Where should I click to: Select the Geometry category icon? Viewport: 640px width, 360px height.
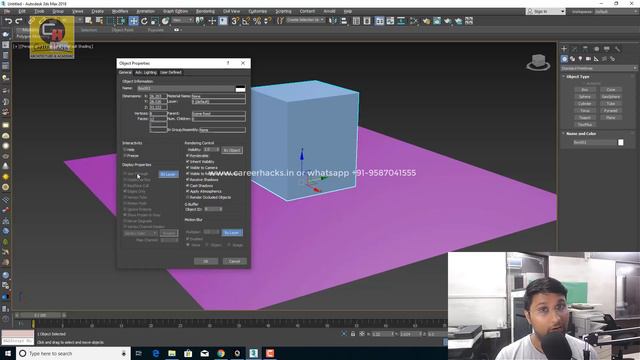pyautogui.click(x=564, y=59)
